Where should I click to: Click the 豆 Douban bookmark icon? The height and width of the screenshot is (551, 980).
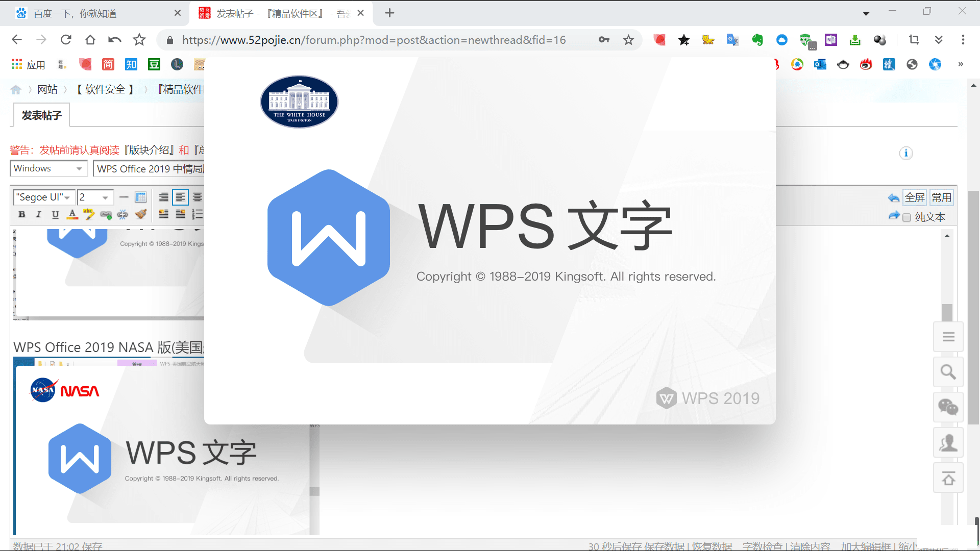pyautogui.click(x=154, y=64)
